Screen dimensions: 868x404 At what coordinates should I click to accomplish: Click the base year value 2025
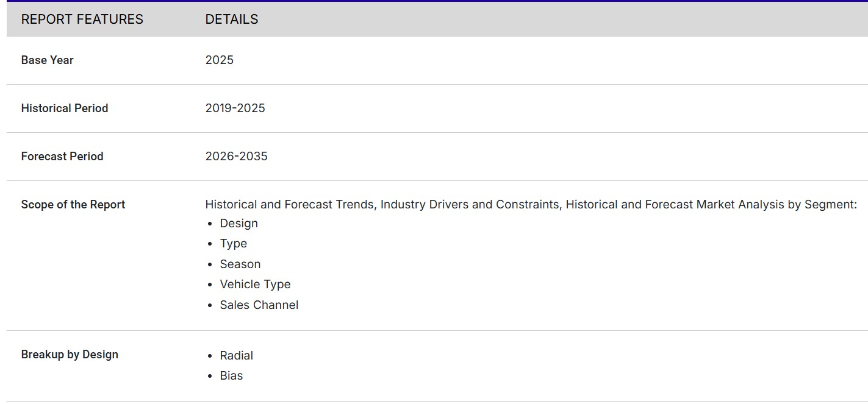219,60
